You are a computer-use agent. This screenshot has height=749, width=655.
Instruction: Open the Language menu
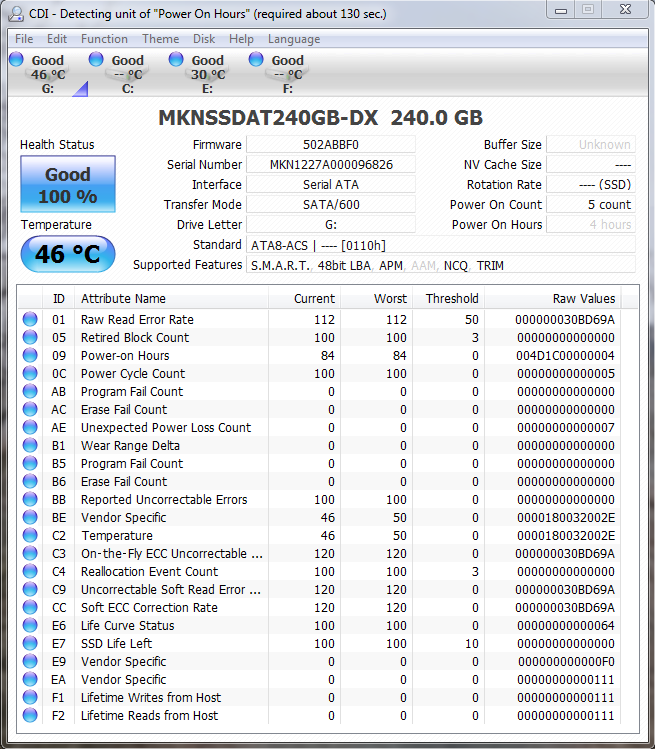(x=294, y=39)
